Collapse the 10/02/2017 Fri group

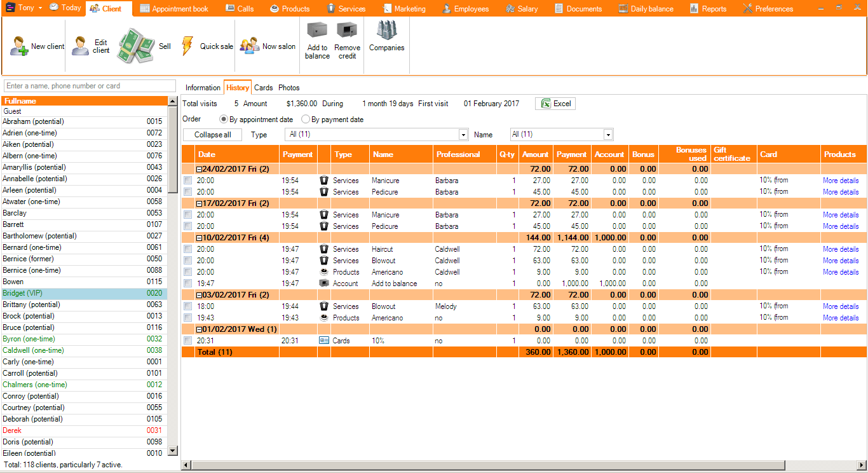tap(199, 238)
